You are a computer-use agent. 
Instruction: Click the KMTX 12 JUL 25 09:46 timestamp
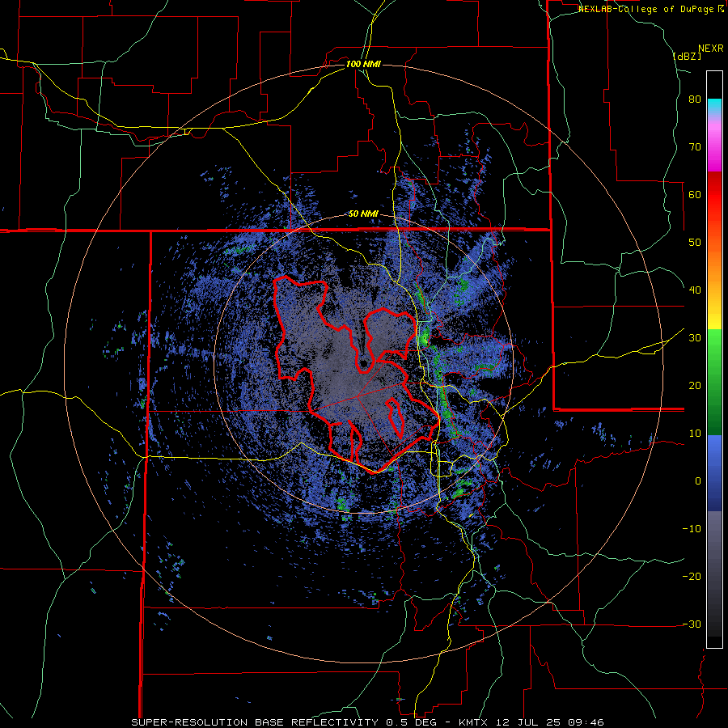(x=531, y=722)
